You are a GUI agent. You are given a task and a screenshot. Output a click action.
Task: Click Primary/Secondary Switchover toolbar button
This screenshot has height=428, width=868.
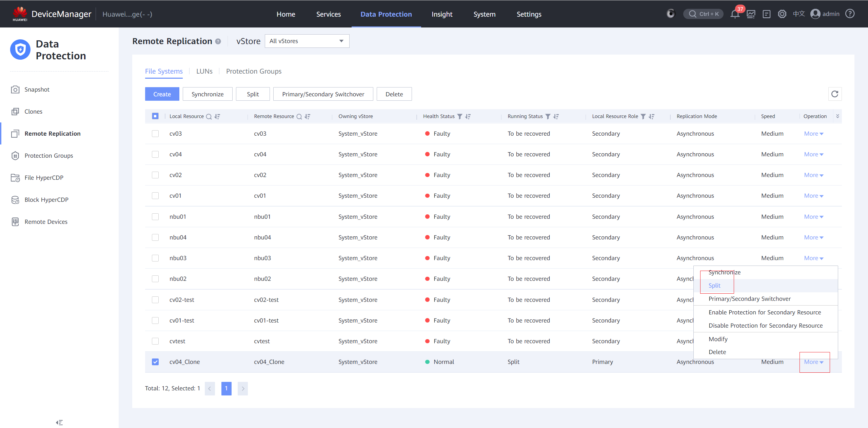pyautogui.click(x=323, y=94)
